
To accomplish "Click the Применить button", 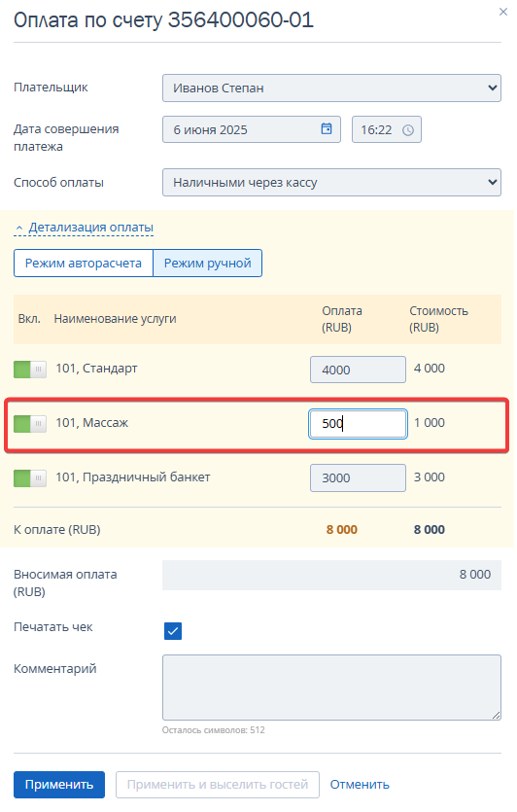I will coord(59,785).
